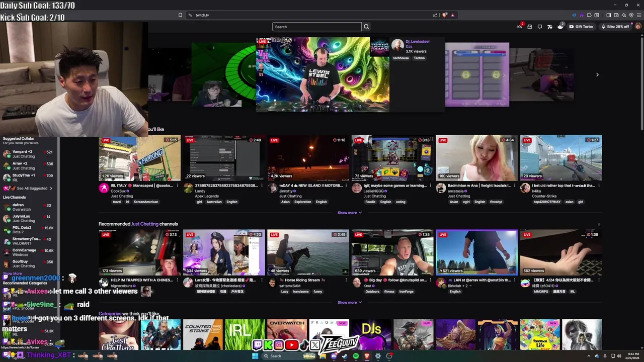The image size is (644, 362).
Task: Open the LeslieNGGG stream thumbnail
Action: (392, 158)
